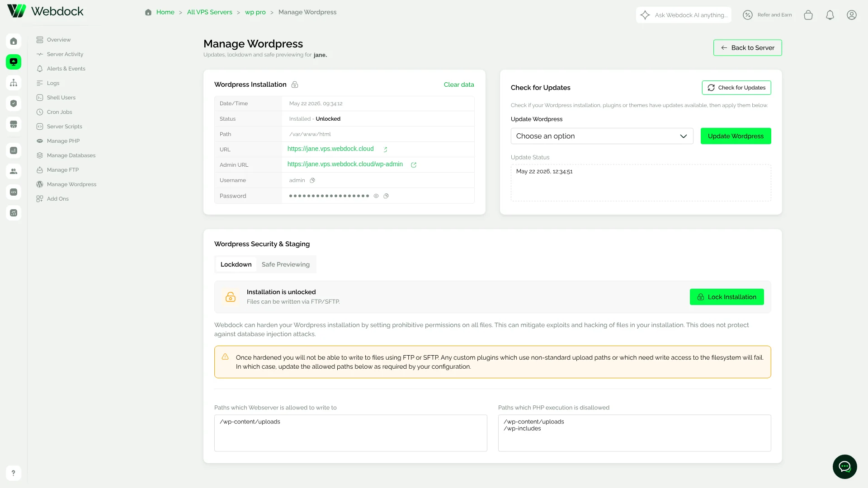Viewport: 868px width, 488px height.
Task: Open the shield security icon in left rail
Action: point(14,103)
